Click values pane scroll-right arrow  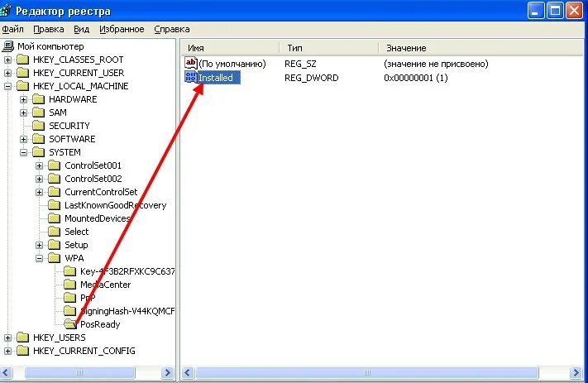(x=576, y=373)
